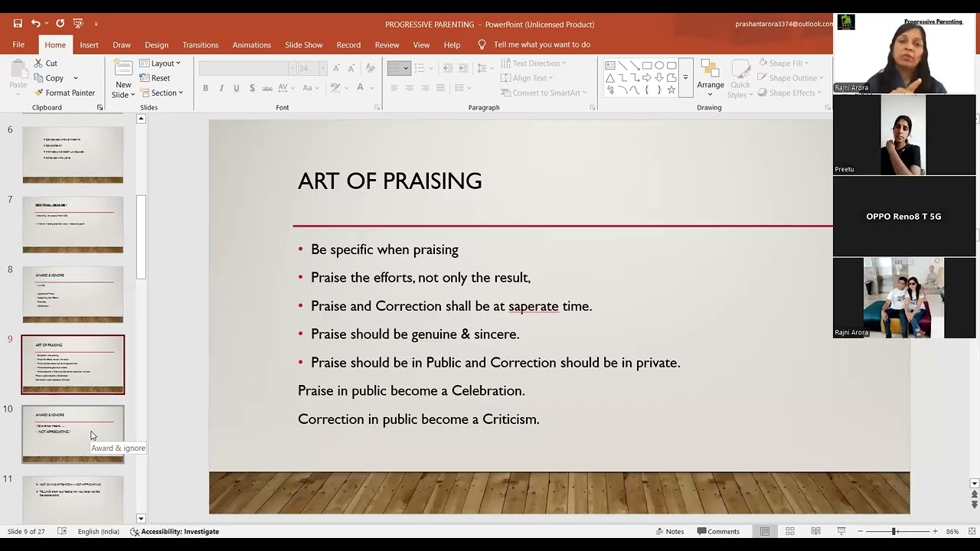This screenshot has width=980, height=551.
Task: Select the Rectangle shape in shapes gallery
Action: click(x=647, y=66)
